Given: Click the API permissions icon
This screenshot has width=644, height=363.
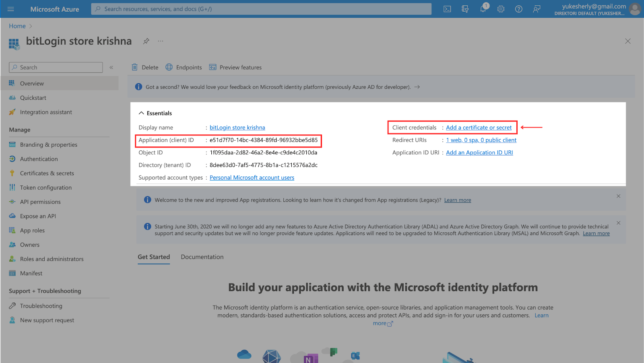Looking at the screenshot, I should coord(12,202).
